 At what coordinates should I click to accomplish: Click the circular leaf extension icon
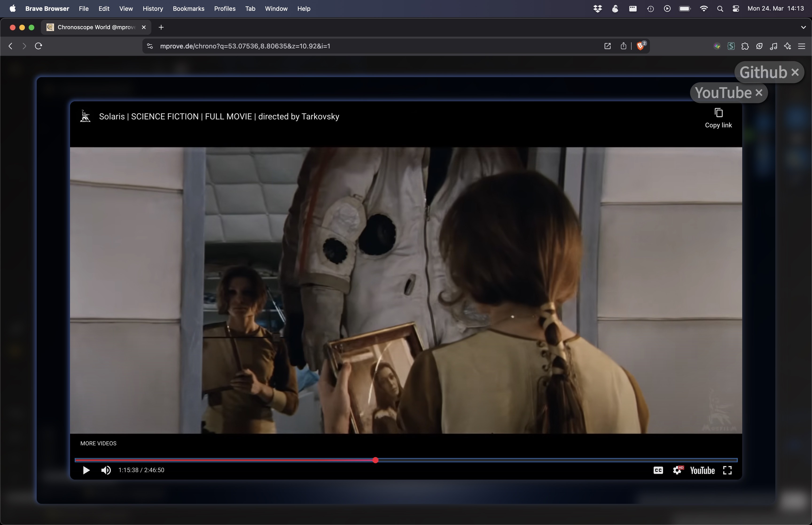(x=759, y=46)
